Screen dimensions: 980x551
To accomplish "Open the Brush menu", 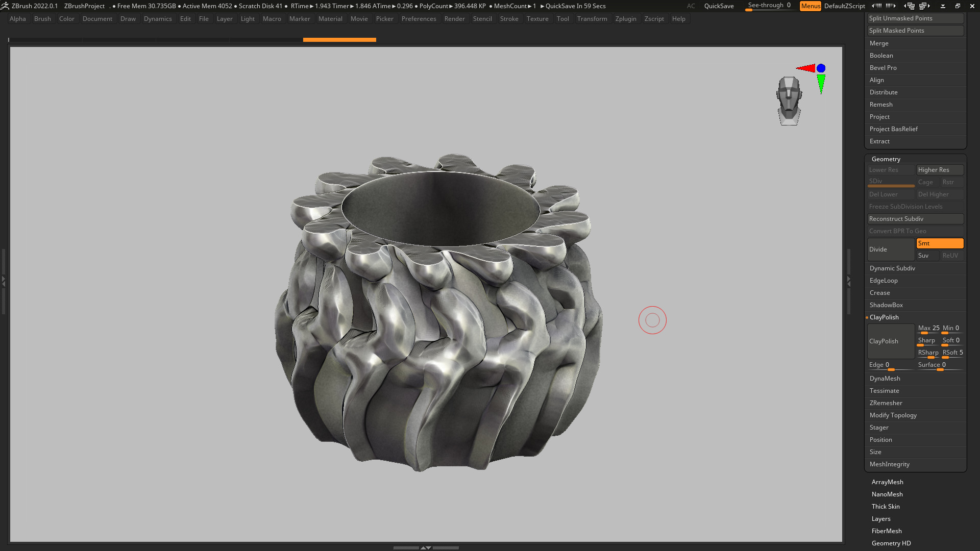I will pyautogui.click(x=42, y=19).
